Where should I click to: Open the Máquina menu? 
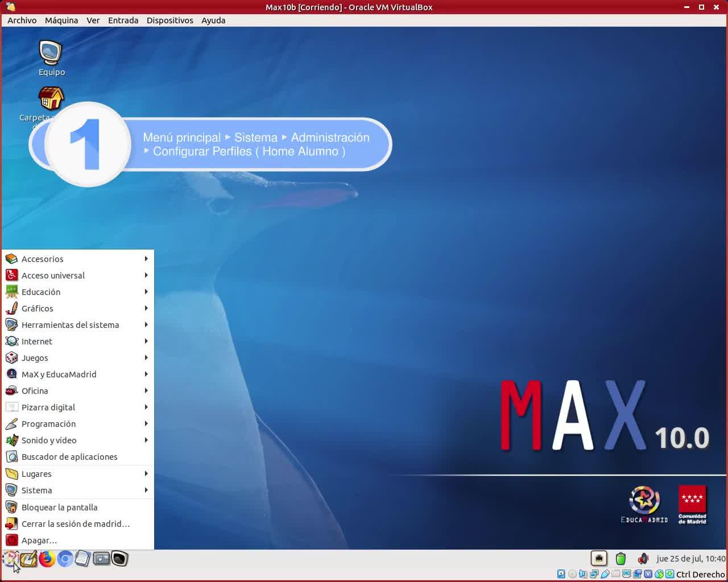[x=61, y=20]
